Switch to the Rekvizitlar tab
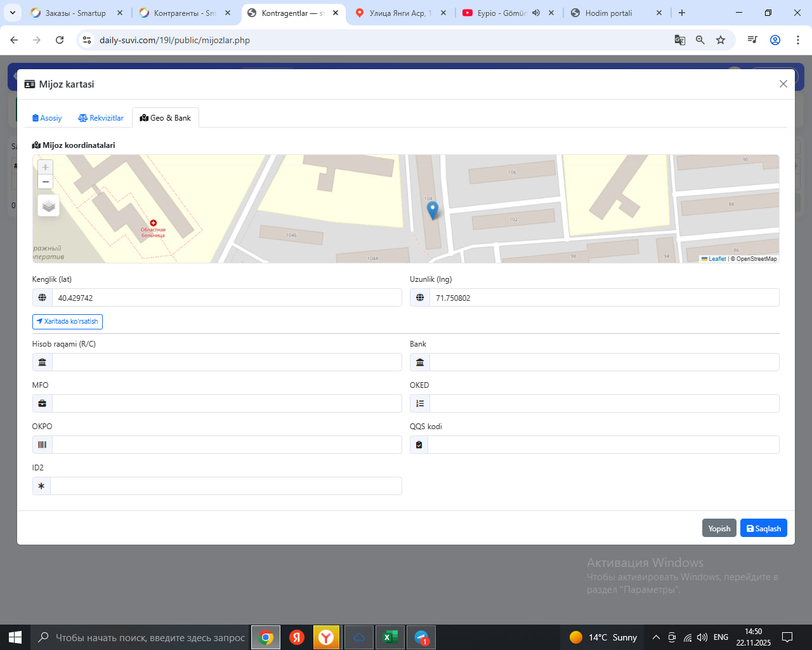This screenshot has width=812, height=650. pos(101,118)
